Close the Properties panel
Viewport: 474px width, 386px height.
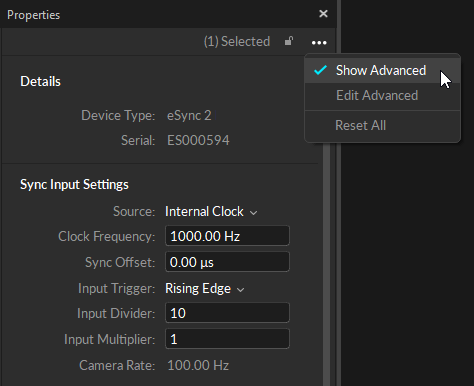tap(323, 14)
